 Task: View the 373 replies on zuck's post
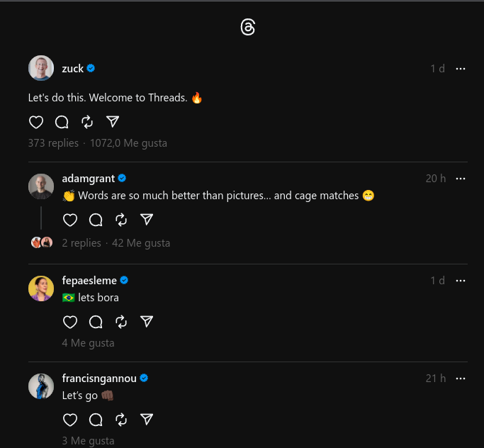pos(53,143)
